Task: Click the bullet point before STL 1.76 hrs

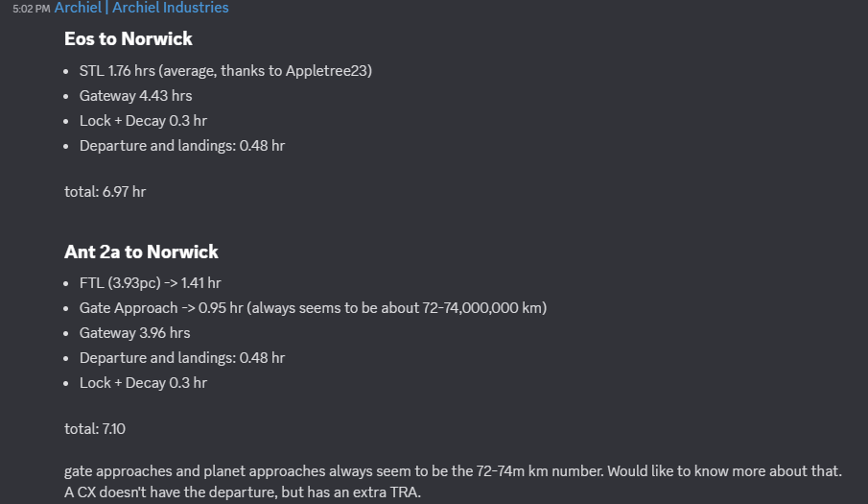Action: click(67, 72)
